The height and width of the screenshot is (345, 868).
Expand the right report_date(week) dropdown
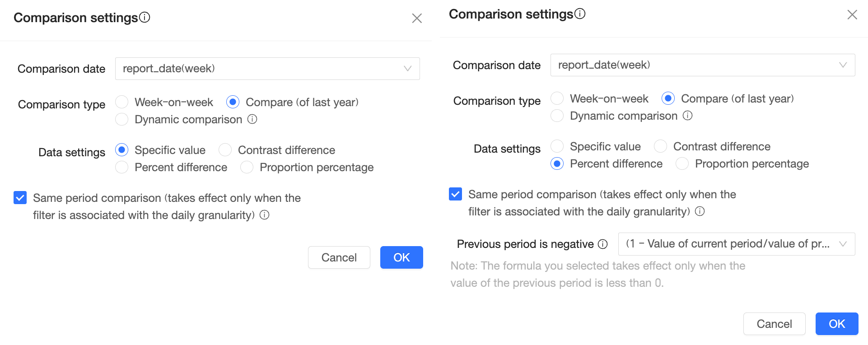click(x=703, y=65)
